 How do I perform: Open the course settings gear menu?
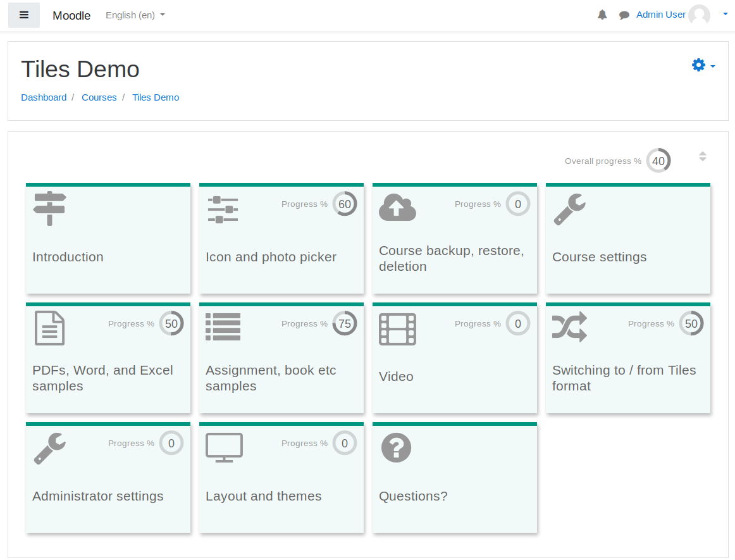pos(703,65)
